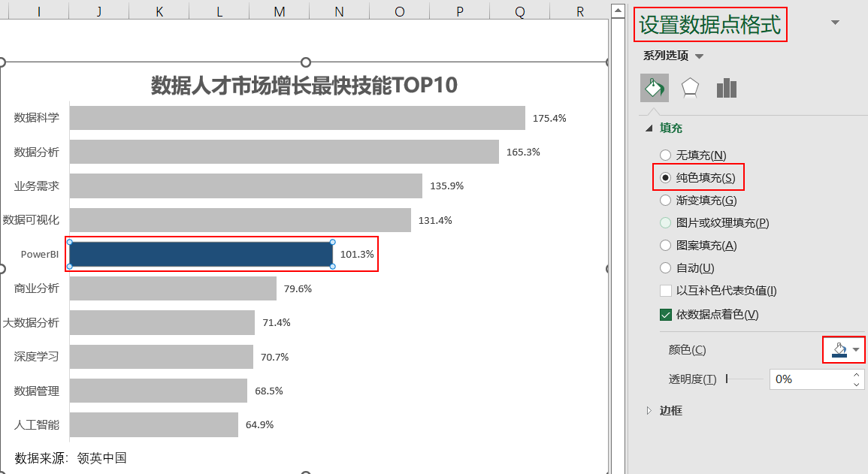The image size is (868, 474).
Task: Select the 商业分析 bar
Action: tap(173, 288)
